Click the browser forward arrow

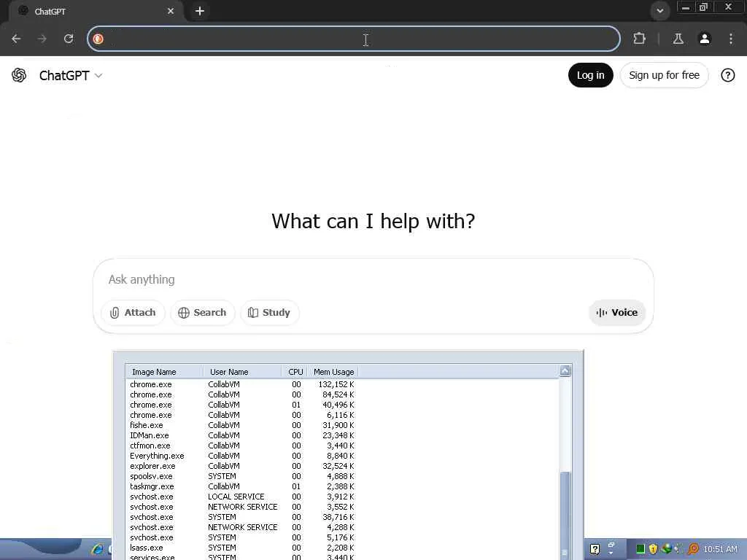pyautogui.click(x=42, y=39)
